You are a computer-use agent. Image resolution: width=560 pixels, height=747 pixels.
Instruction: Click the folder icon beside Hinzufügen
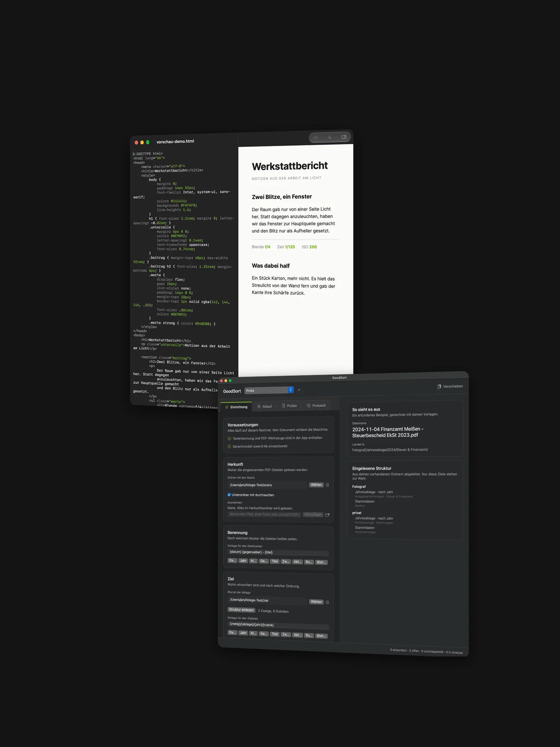point(327,515)
